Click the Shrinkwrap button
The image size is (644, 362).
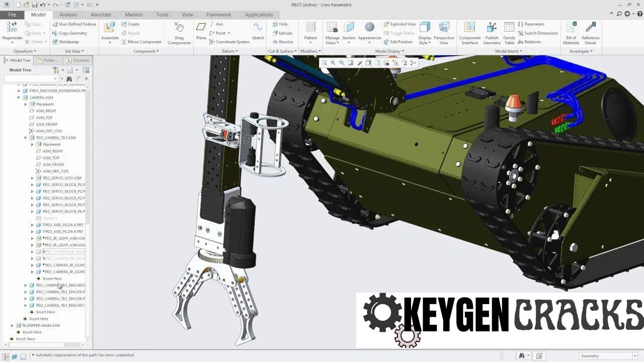(65, 42)
